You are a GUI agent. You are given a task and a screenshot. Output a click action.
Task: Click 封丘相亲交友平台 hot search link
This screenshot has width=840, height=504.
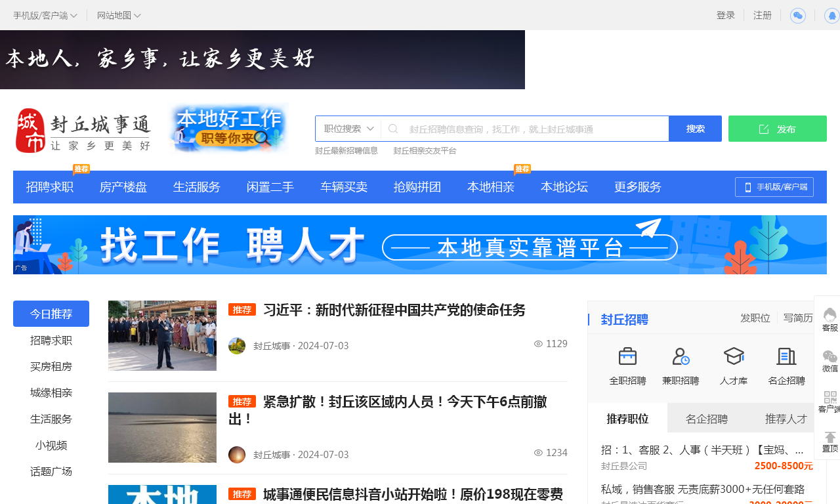[425, 151]
